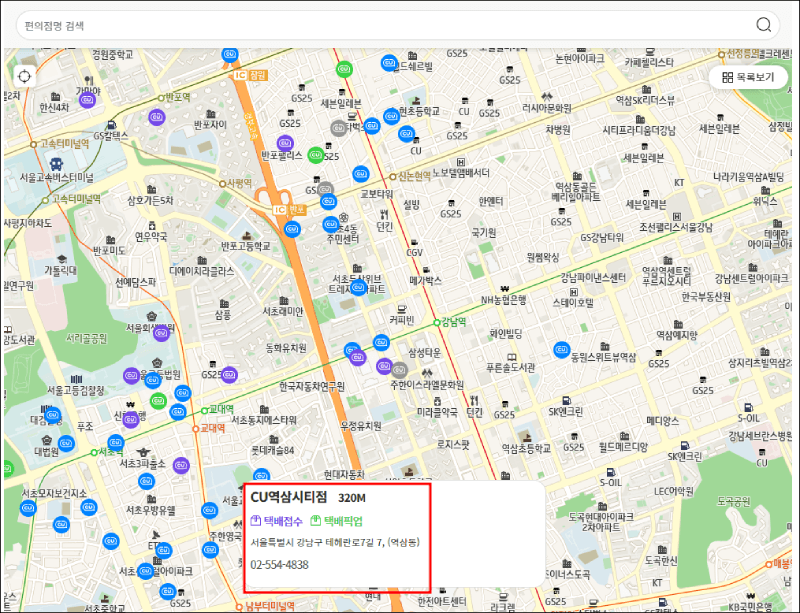Click the current location crosshair icon
The width and height of the screenshot is (800, 613).
(x=24, y=77)
